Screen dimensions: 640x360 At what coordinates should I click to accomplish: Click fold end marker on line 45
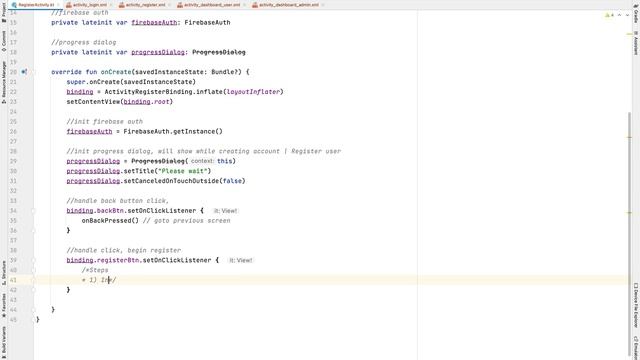(x=33, y=319)
